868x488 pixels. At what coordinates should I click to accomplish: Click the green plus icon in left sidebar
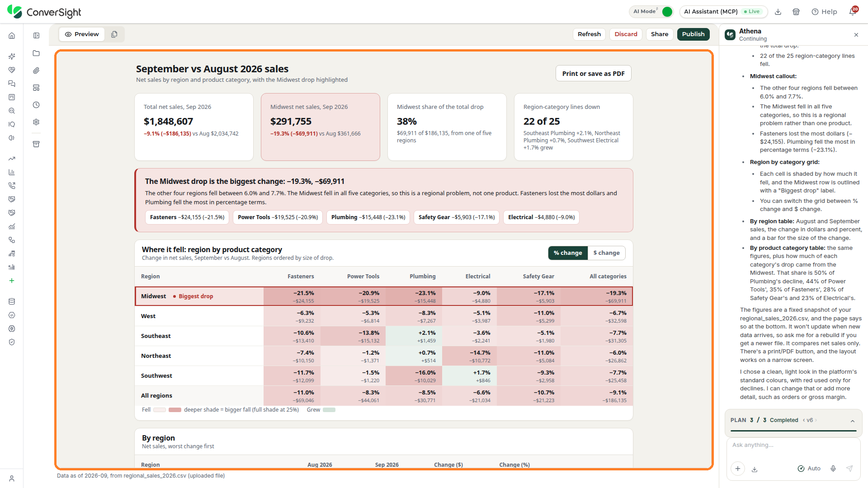click(x=12, y=281)
